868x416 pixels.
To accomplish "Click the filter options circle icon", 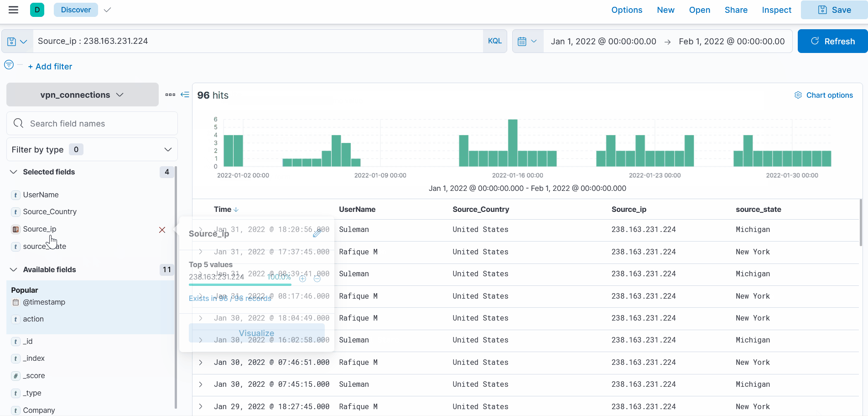I will pos(9,65).
